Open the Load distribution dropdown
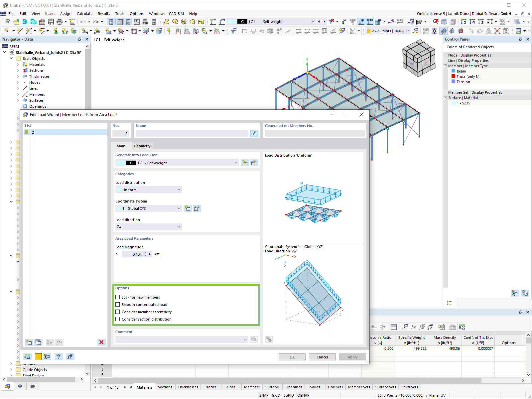 [x=179, y=190]
